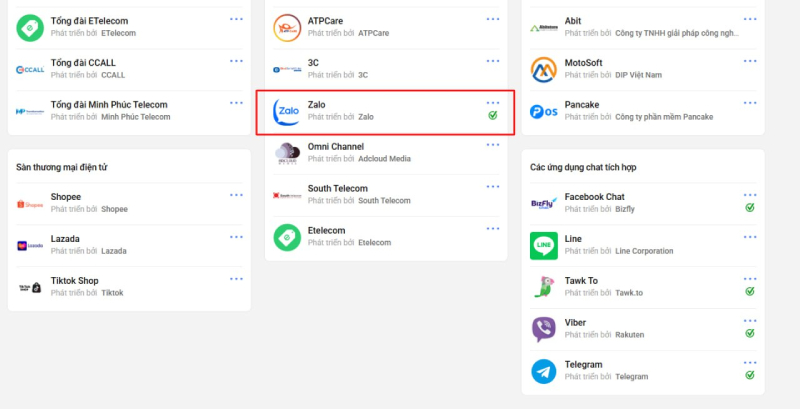The height and width of the screenshot is (409, 800).
Task: Toggle the green checkmark for Facebook Chat
Action: pyautogui.click(x=749, y=207)
